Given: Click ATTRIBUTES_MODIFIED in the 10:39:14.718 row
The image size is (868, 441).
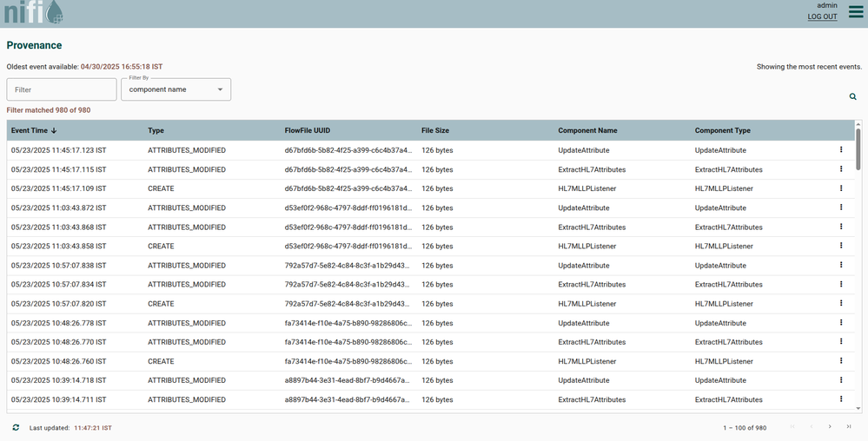Looking at the screenshot, I should (x=187, y=381).
